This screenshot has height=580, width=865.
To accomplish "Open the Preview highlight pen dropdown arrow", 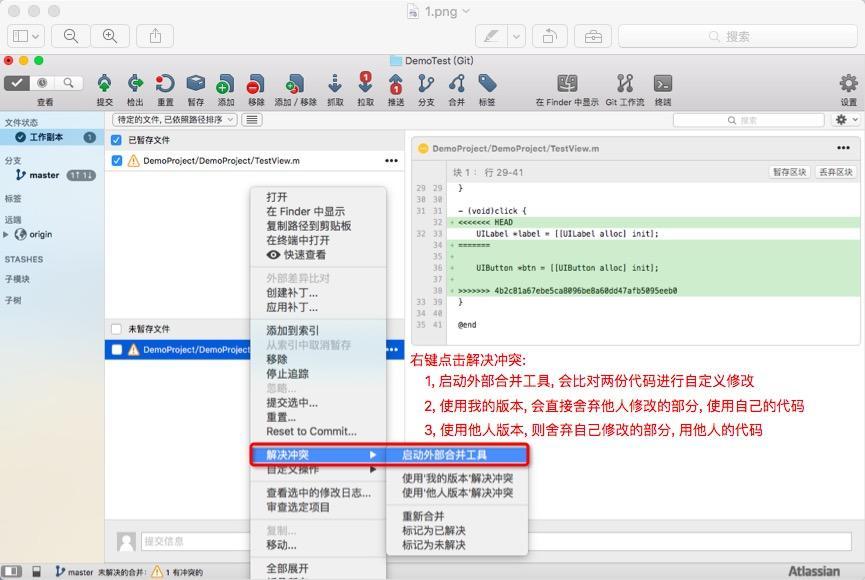I will pyautogui.click(x=516, y=36).
